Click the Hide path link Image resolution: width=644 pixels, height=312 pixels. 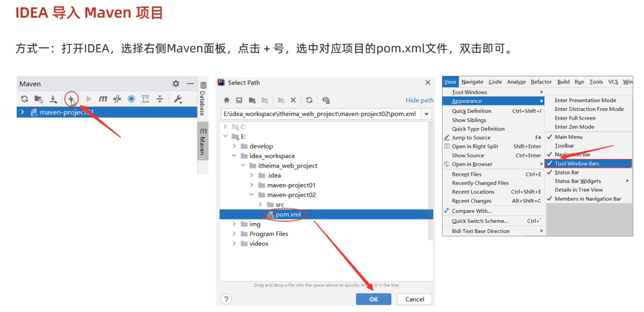coord(419,100)
